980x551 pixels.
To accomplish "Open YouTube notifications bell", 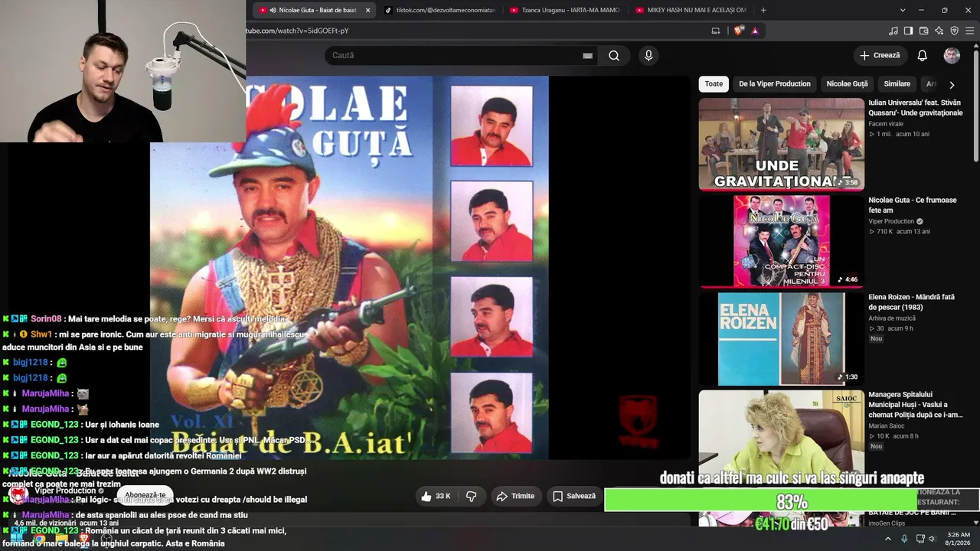I will coord(923,55).
